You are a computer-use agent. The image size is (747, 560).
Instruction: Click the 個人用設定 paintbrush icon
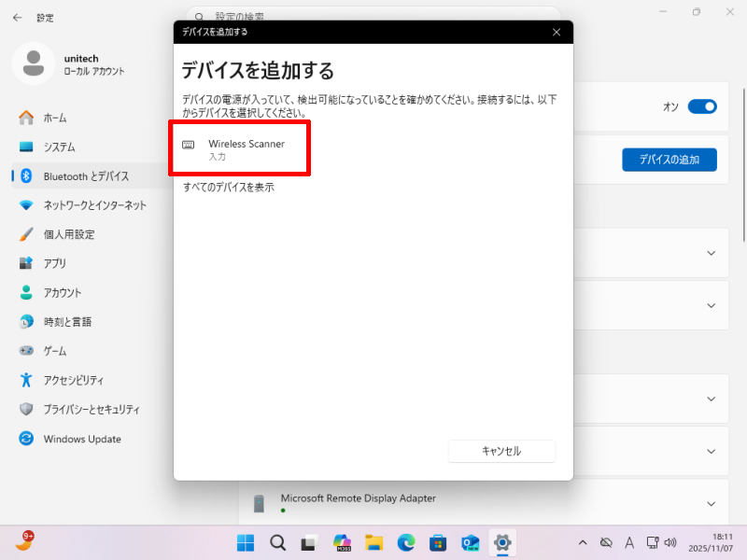pyautogui.click(x=26, y=234)
